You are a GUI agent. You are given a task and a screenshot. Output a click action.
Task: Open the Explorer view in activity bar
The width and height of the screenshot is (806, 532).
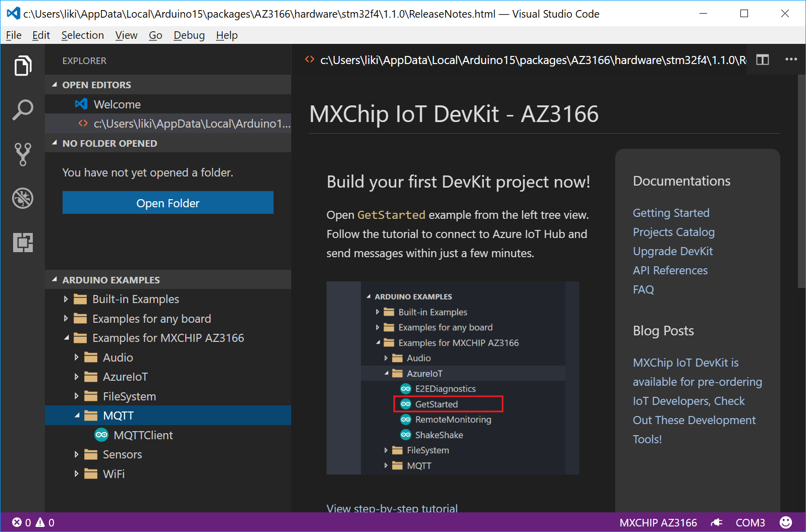(x=23, y=66)
